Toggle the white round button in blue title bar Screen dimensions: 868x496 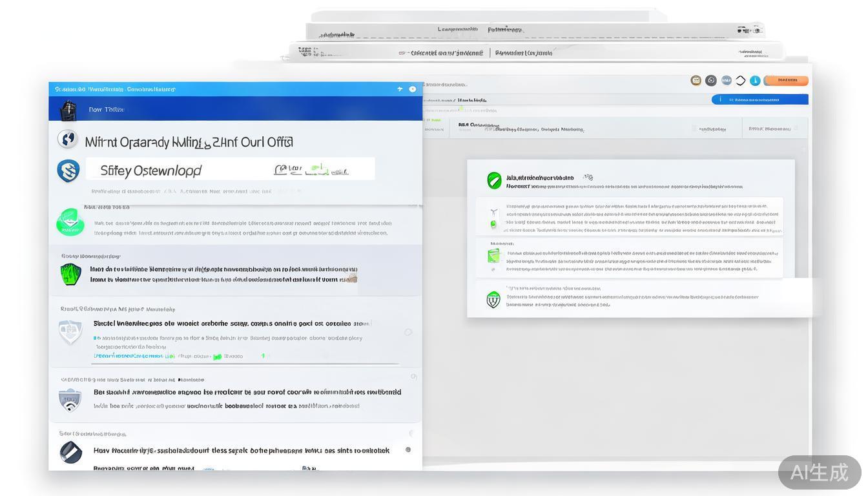413,89
